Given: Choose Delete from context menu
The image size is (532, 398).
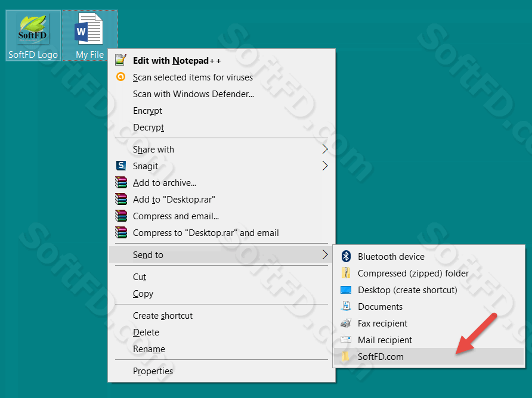Looking at the screenshot, I should point(221,332).
